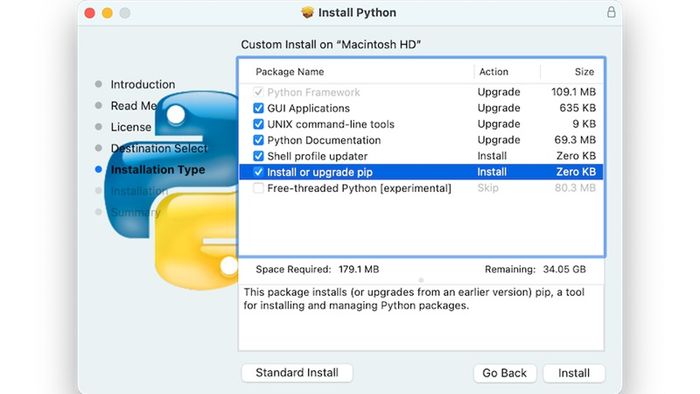The image size is (700, 394).
Task: Click the 80.3 MB size value
Action: point(575,188)
